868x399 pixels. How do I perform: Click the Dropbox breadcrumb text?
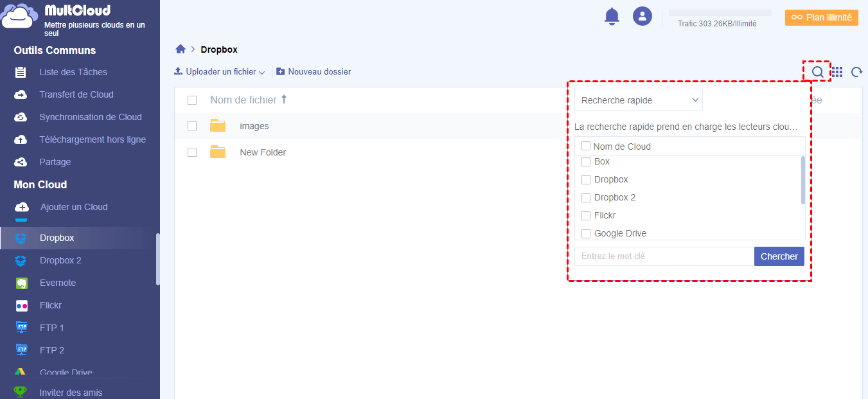[x=219, y=49]
